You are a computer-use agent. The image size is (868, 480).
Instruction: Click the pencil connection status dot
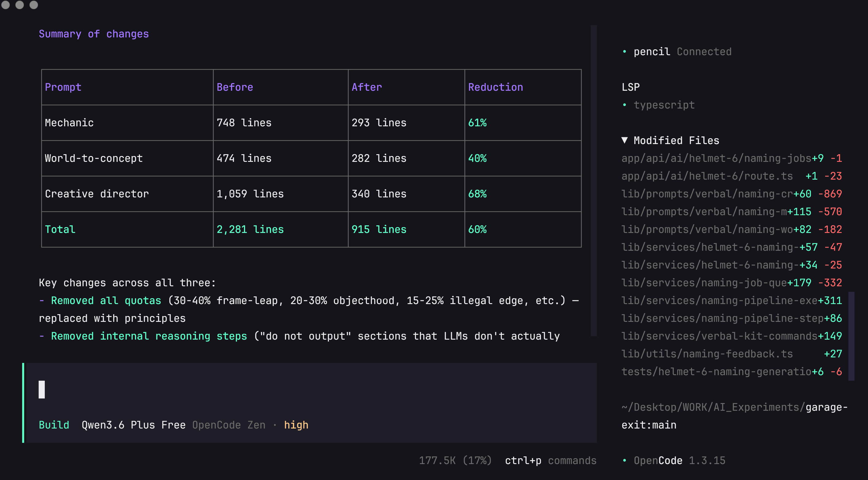tap(624, 51)
